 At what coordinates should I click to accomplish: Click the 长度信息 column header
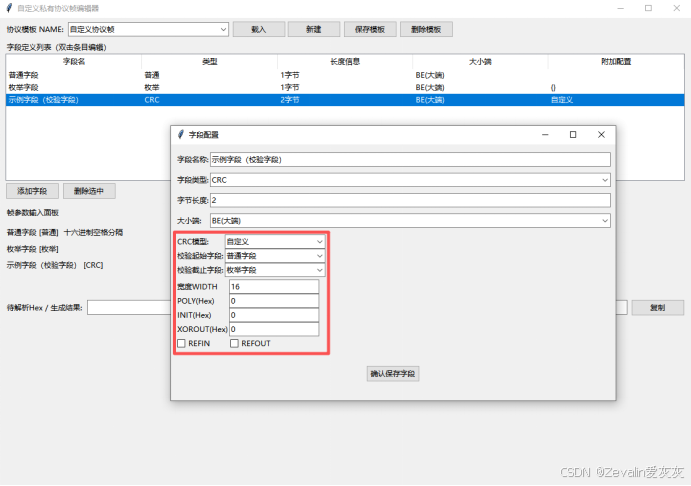[345, 62]
